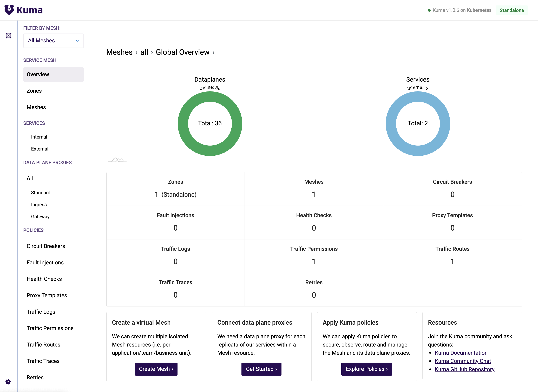
Task: Go to Gateway data plane proxies
Action: coord(40,217)
